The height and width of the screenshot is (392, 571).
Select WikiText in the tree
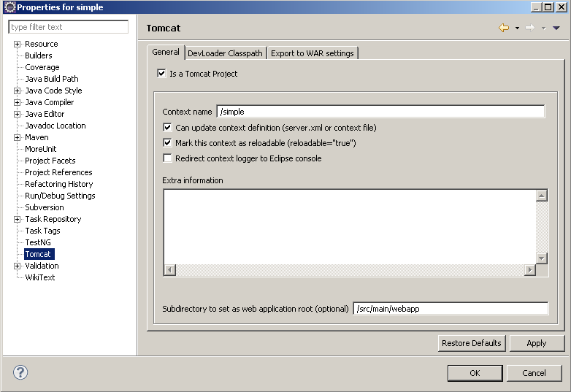click(40, 277)
